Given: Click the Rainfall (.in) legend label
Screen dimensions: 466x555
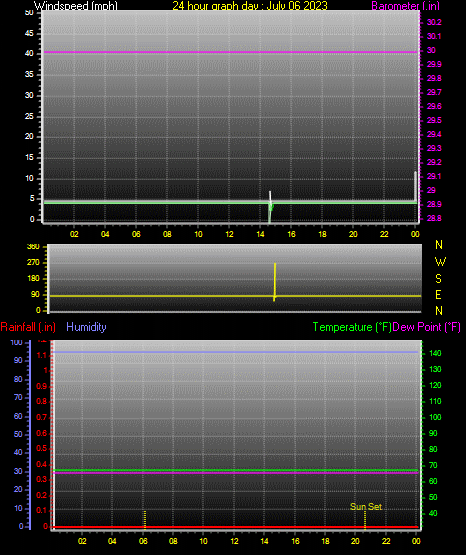Looking at the screenshot, I should tap(28, 327).
